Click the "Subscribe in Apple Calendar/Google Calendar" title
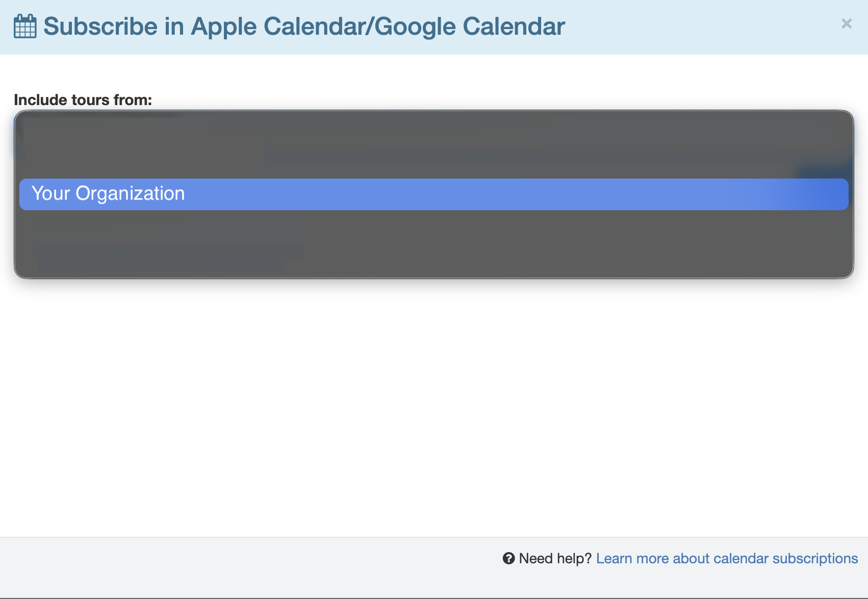Screen dimensions: 868x599 [304, 27]
